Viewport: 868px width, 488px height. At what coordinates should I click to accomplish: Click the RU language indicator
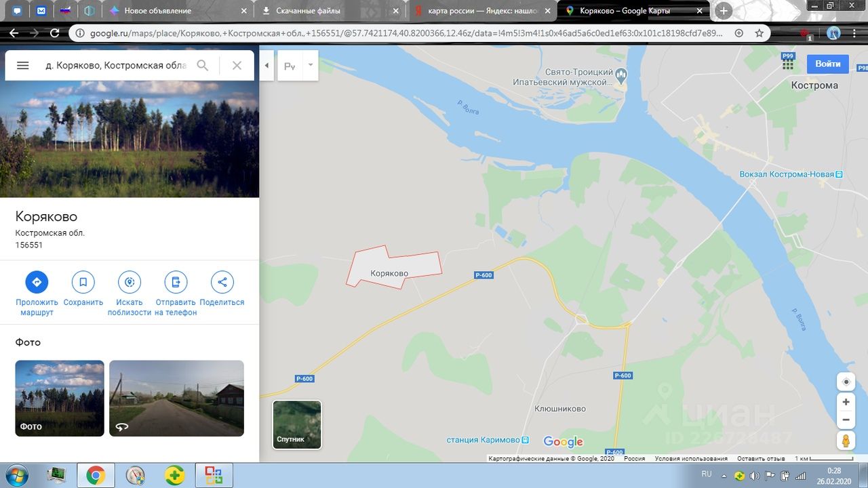(x=707, y=474)
